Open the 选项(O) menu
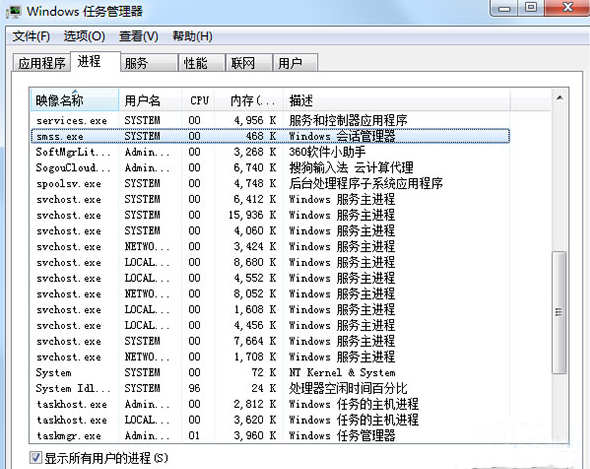590x469 pixels. [x=84, y=37]
